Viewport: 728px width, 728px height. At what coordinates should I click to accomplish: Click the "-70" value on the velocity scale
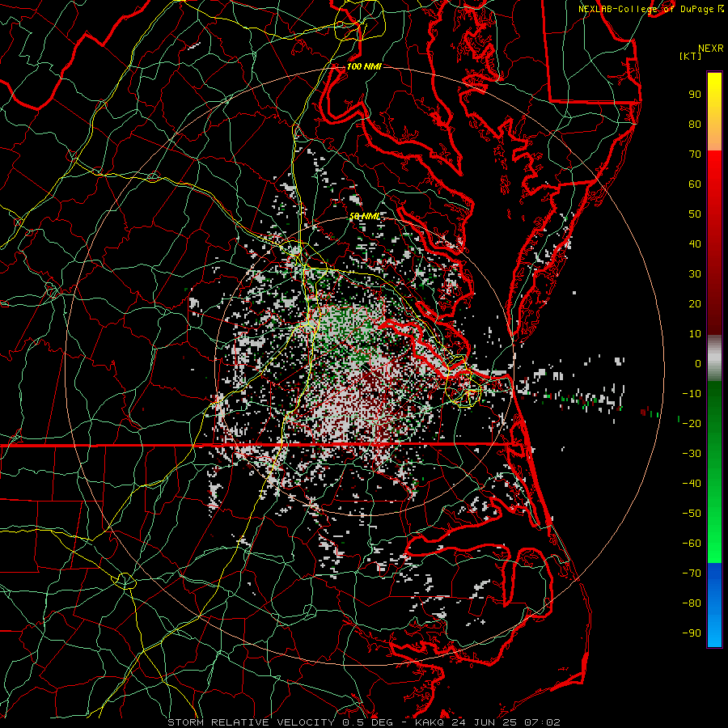(x=692, y=574)
